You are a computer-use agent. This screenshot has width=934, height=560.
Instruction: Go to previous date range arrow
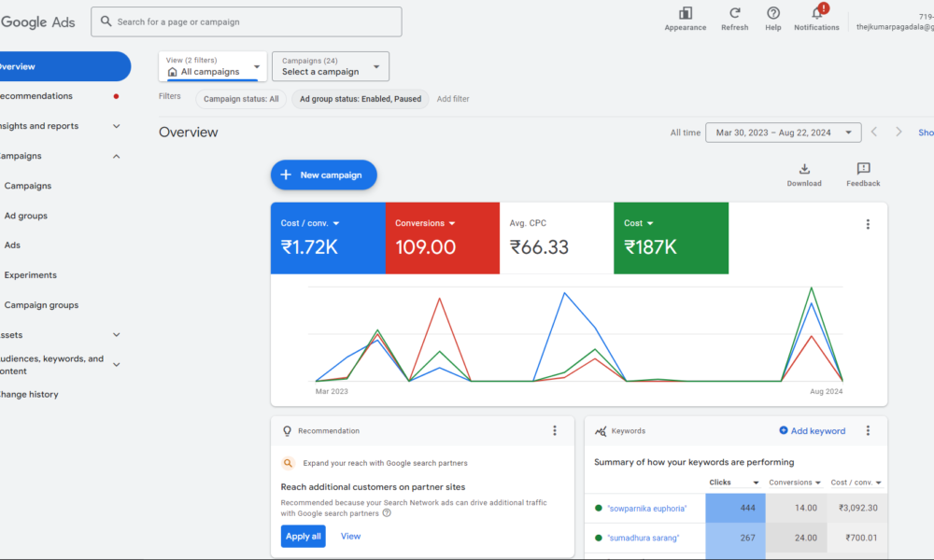pyautogui.click(x=874, y=133)
